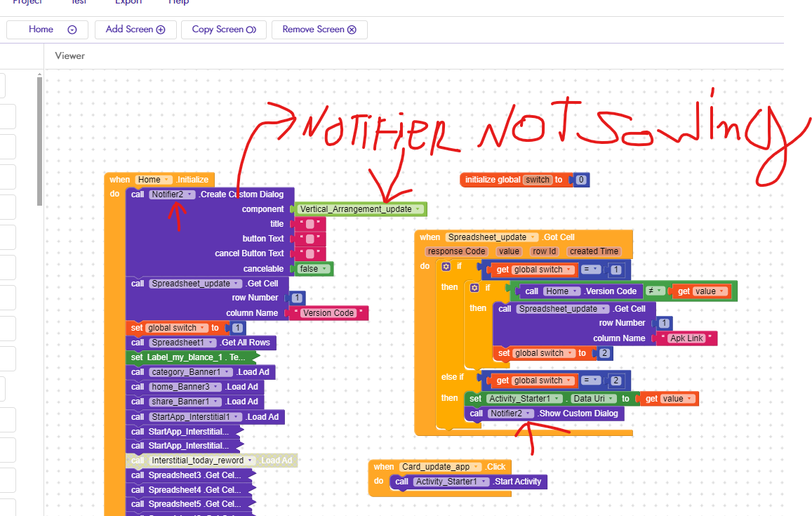Open the Test menu
812x516 pixels.
point(79,2)
